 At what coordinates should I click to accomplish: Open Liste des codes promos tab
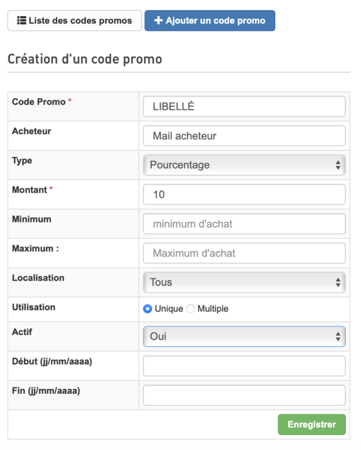click(x=75, y=21)
